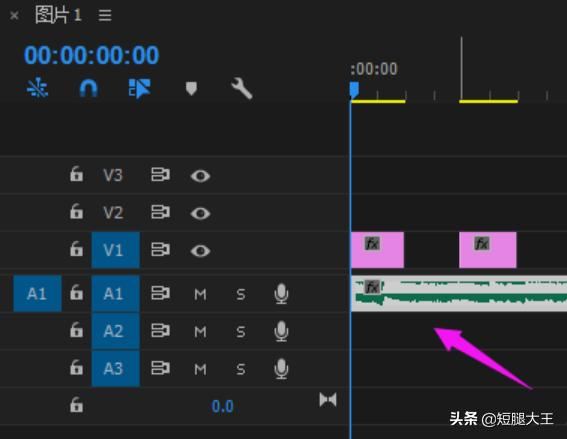
Task: Toggle V1 track targeting
Action: pyautogui.click(x=116, y=250)
